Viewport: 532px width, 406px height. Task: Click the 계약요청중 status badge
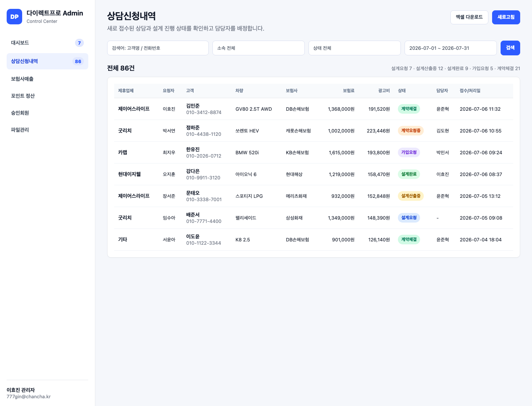pos(411,131)
